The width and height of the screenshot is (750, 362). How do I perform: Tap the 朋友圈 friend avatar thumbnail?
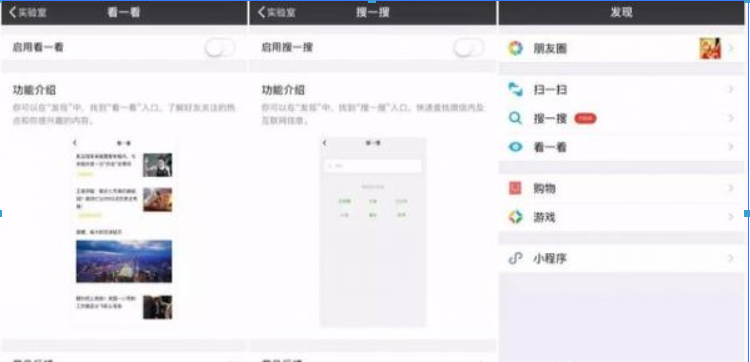coord(710,48)
